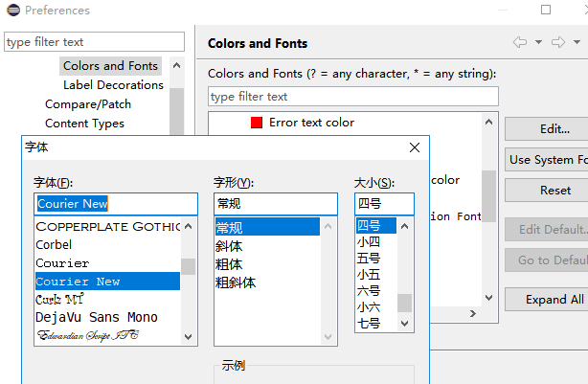Click the back navigation arrow icon
Image resolution: width=588 pixels, height=384 pixels.
pyautogui.click(x=520, y=42)
